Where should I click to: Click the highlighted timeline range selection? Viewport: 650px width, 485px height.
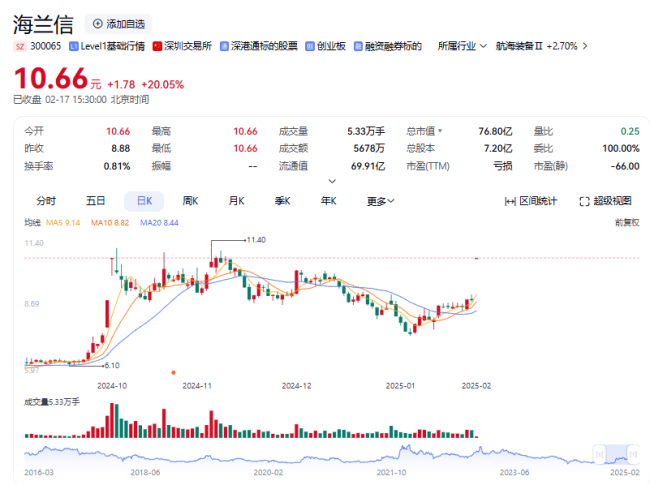point(616,454)
